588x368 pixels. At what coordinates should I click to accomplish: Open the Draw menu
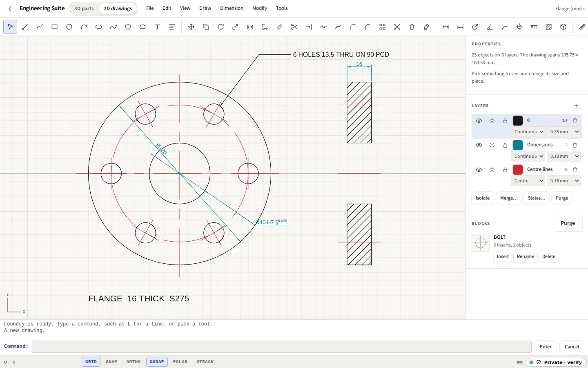[205, 8]
